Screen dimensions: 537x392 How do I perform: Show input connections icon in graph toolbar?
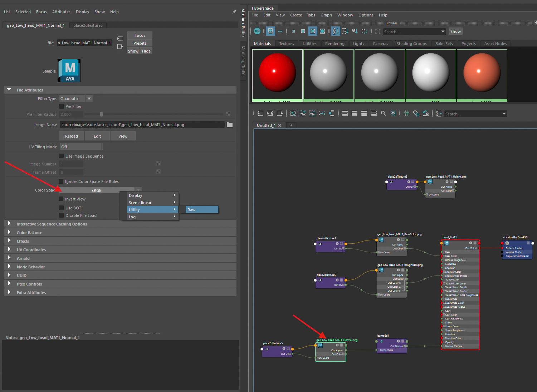tap(260, 114)
